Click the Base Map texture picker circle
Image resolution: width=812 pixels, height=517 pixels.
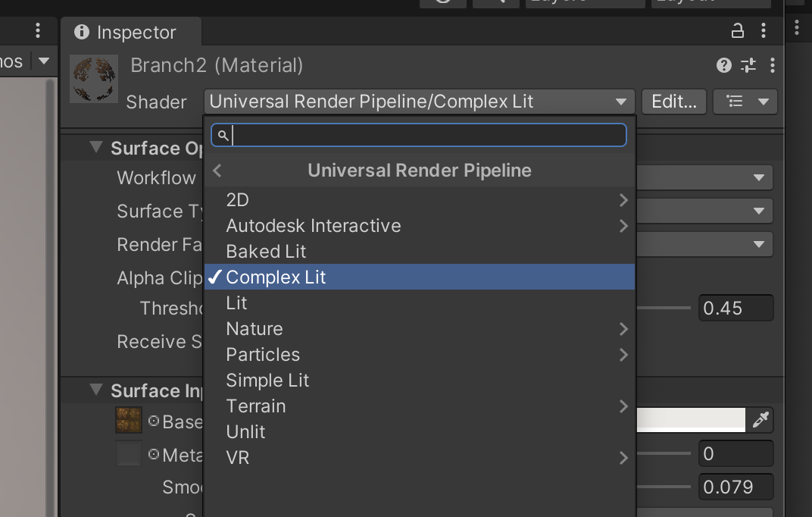point(154,421)
